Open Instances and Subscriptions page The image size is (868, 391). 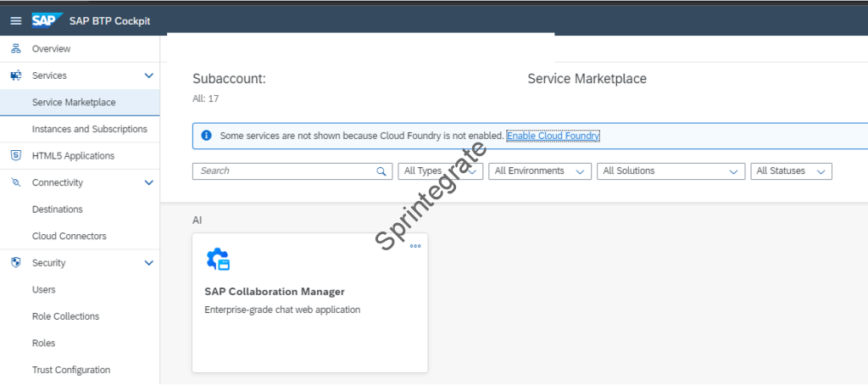tap(89, 129)
